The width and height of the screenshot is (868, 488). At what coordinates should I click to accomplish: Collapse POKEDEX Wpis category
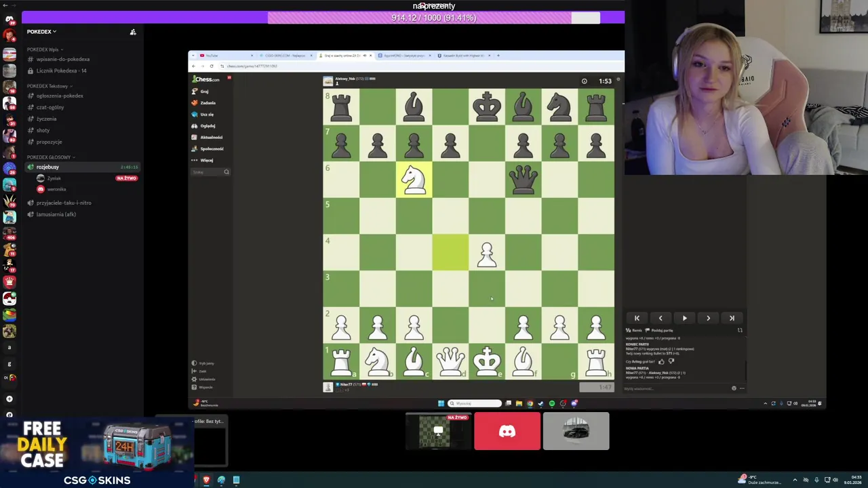(x=44, y=49)
